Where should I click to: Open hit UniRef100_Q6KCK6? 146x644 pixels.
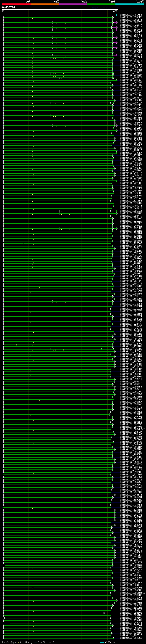click(131, 32)
